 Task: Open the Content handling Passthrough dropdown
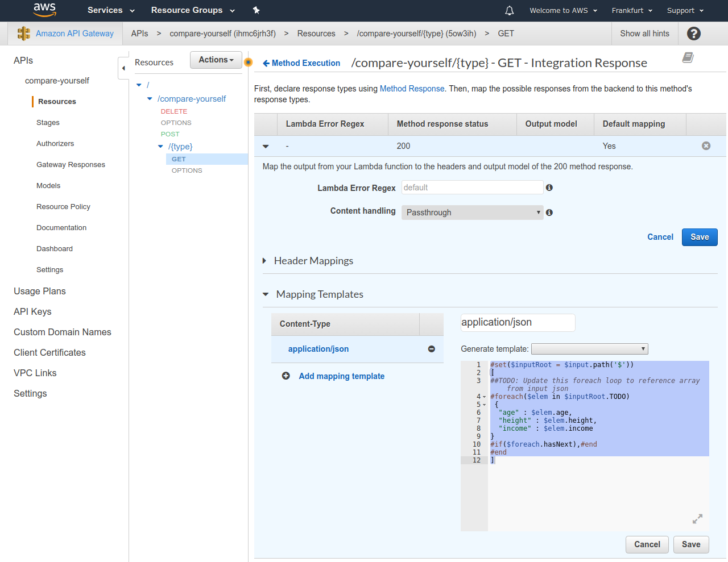473,213
